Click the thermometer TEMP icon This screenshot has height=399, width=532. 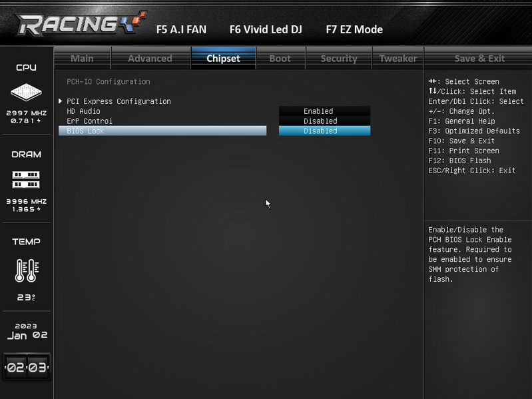(x=27, y=270)
